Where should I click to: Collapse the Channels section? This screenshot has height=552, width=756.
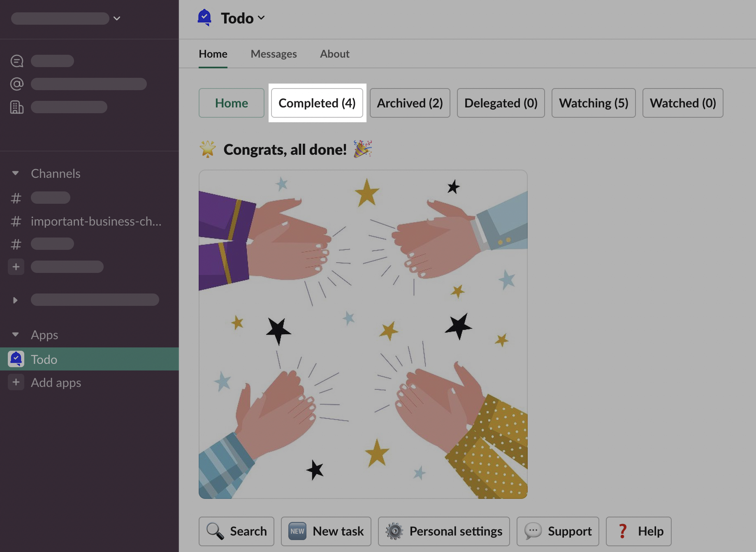point(16,173)
